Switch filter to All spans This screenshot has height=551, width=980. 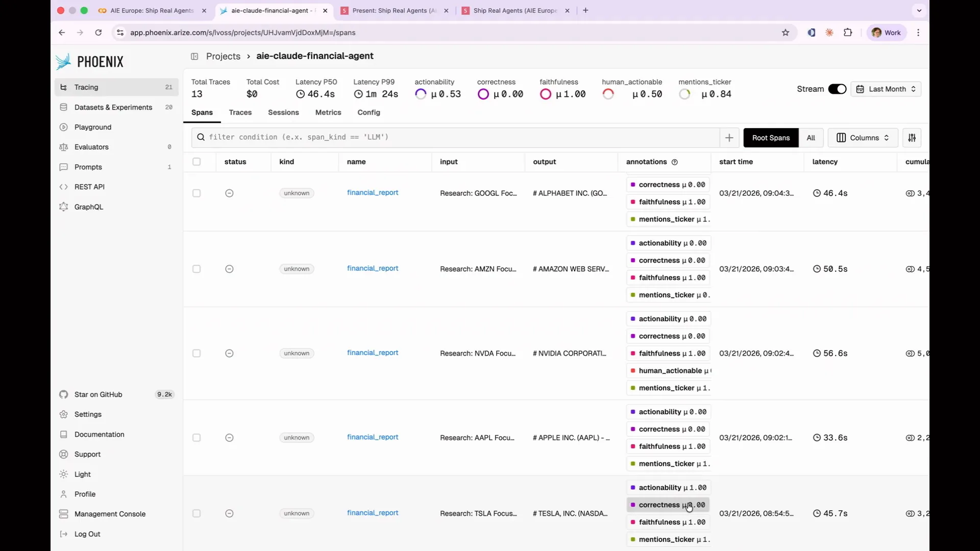click(x=811, y=138)
